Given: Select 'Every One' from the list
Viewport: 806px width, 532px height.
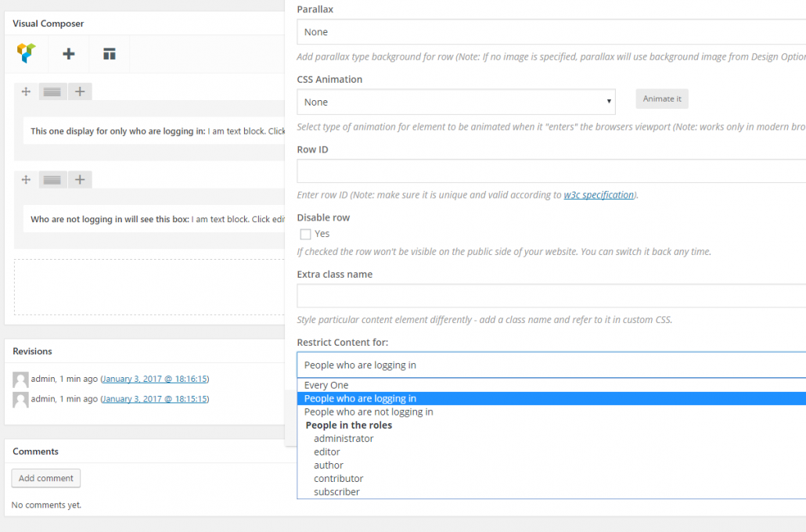Looking at the screenshot, I should click(326, 385).
